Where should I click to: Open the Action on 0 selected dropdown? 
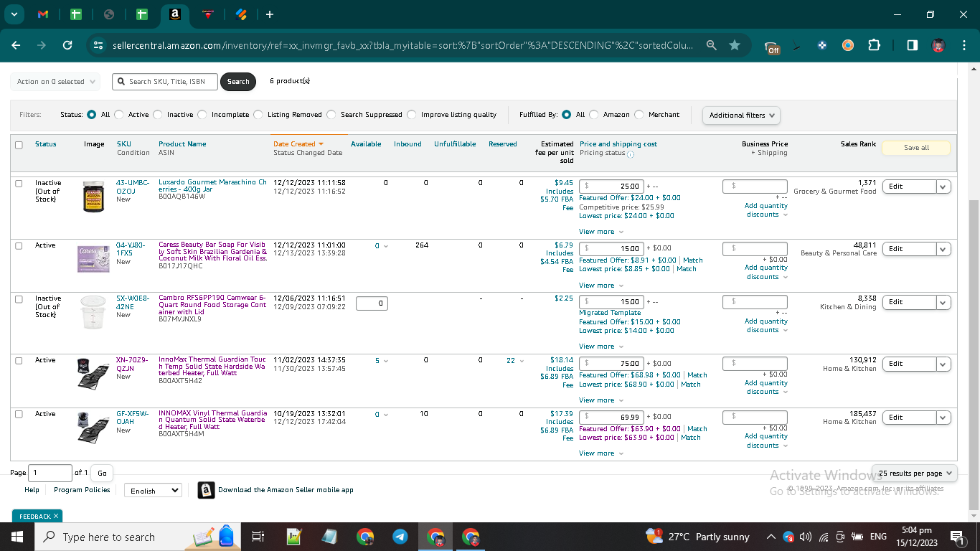tap(56, 82)
